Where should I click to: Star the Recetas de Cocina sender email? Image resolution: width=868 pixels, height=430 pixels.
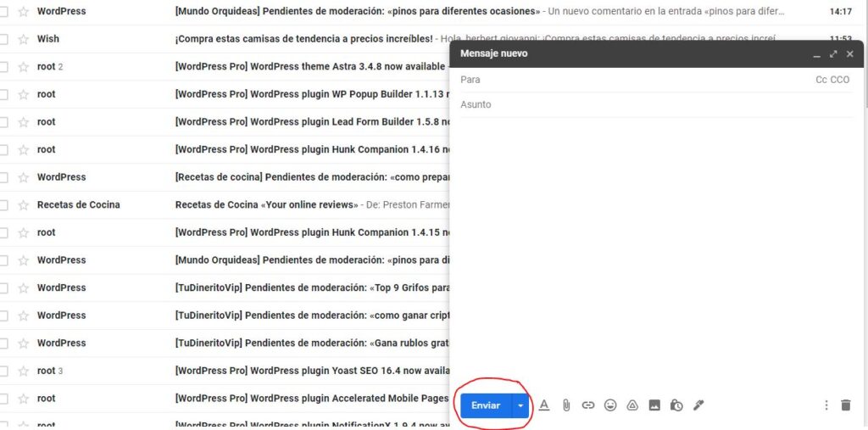tap(23, 205)
